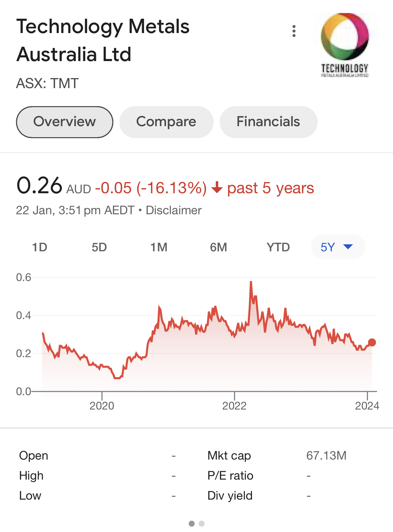Select the first stats page dot
Screen dimensions: 393x532
coord(192,524)
